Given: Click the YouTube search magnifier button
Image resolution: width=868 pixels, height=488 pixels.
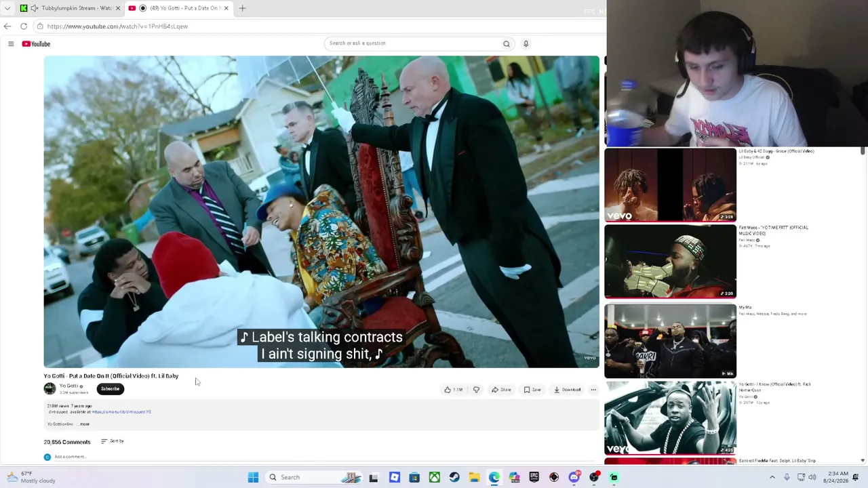Looking at the screenshot, I should point(506,43).
